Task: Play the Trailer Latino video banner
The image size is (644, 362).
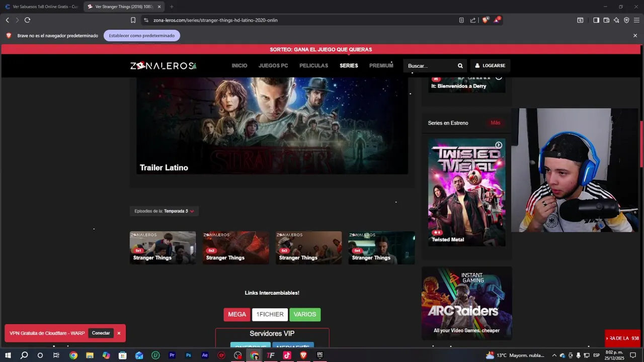Action: click(272, 126)
